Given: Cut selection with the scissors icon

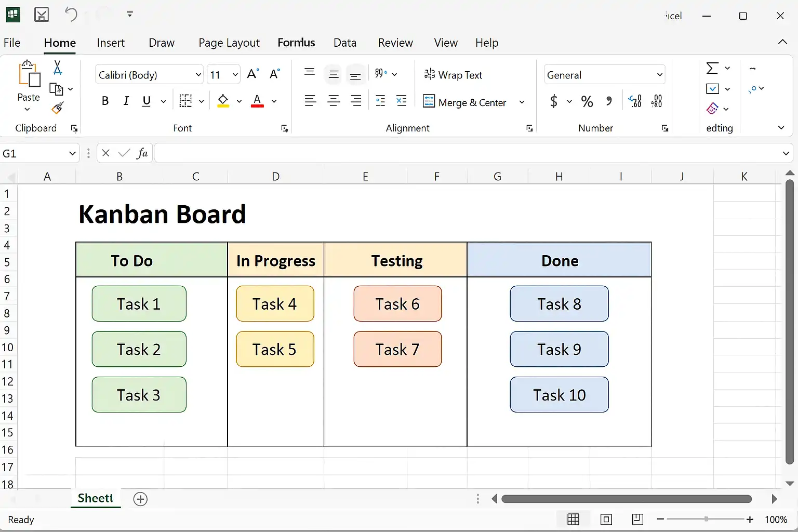Looking at the screenshot, I should point(58,68).
